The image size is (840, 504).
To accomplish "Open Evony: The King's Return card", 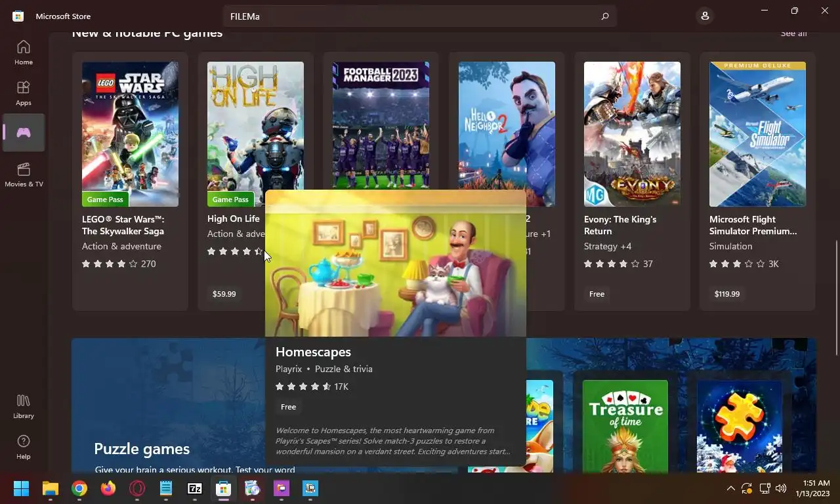I will click(632, 181).
